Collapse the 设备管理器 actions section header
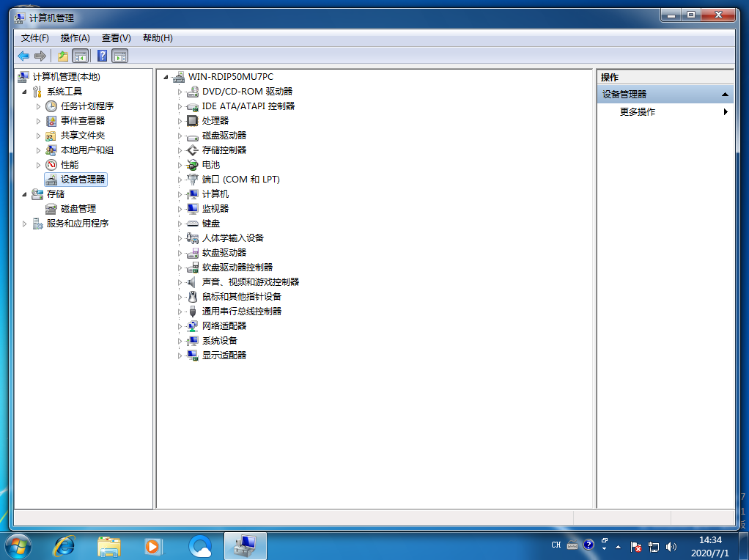 coord(724,95)
